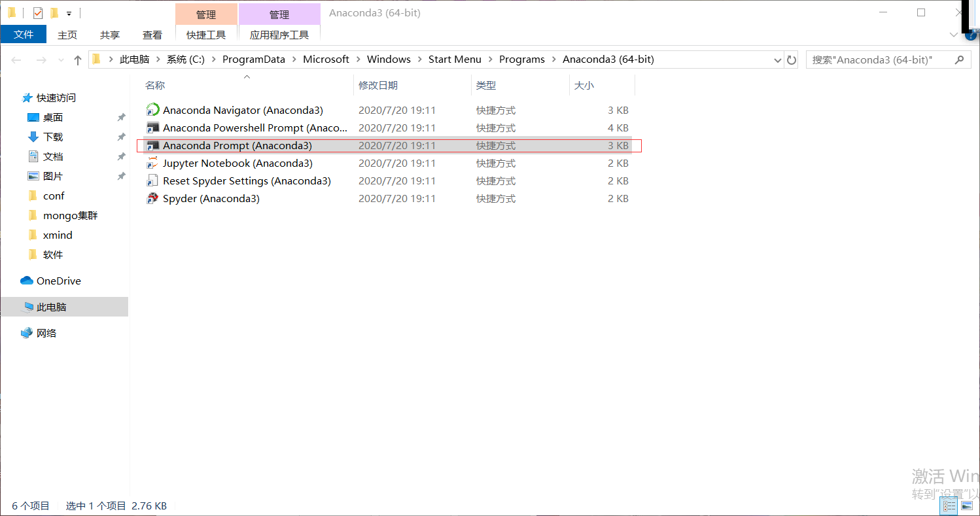This screenshot has height=516, width=980.
Task: Expand chevron after ProgramData in path
Action: pos(294,60)
